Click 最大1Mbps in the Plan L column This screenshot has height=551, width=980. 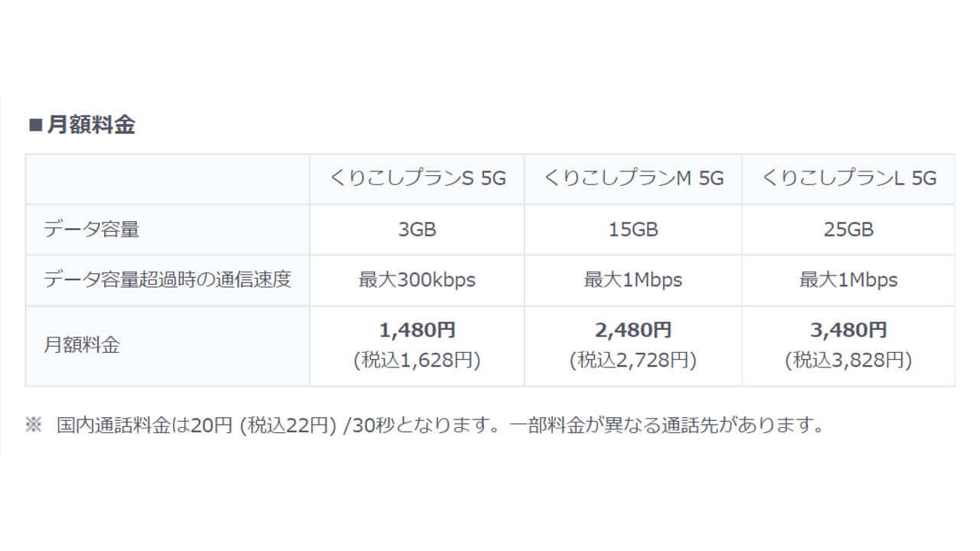click(x=848, y=280)
